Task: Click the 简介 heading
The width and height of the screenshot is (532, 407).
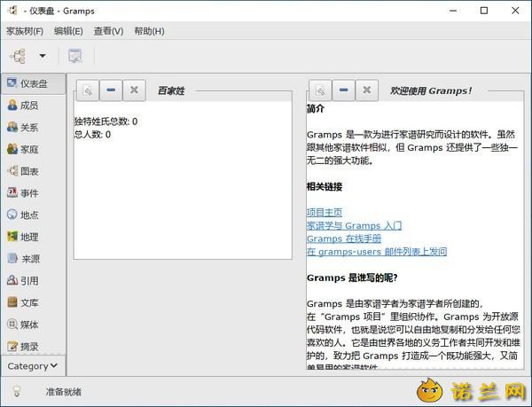Action: pos(316,109)
